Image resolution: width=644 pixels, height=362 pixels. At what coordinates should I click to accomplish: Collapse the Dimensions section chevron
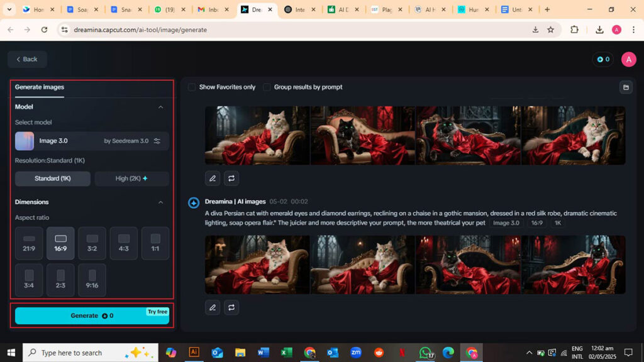click(x=160, y=202)
